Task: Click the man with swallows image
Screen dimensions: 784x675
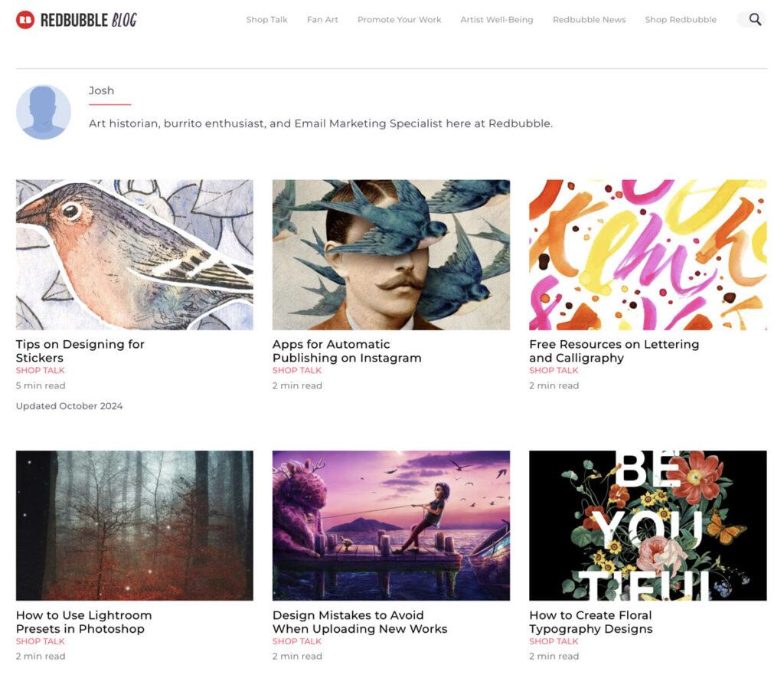Action: pyautogui.click(x=390, y=254)
